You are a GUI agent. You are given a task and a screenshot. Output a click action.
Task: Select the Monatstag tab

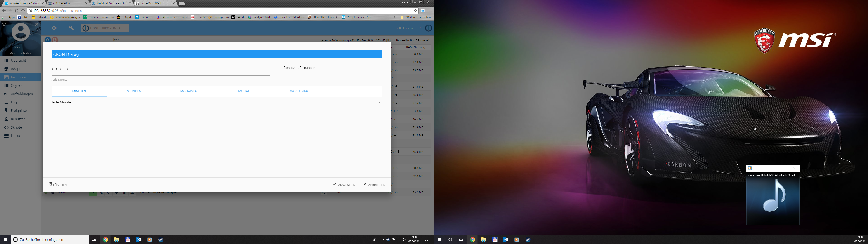tap(189, 91)
